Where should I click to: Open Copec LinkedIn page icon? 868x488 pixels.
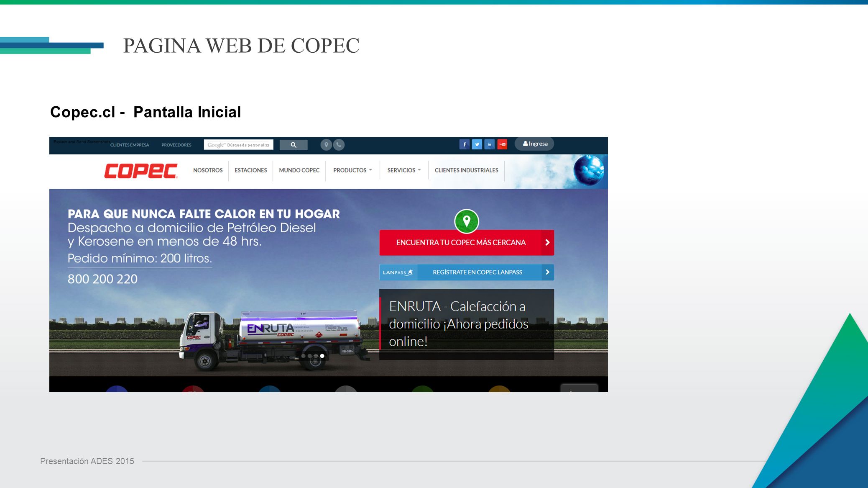point(490,144)
